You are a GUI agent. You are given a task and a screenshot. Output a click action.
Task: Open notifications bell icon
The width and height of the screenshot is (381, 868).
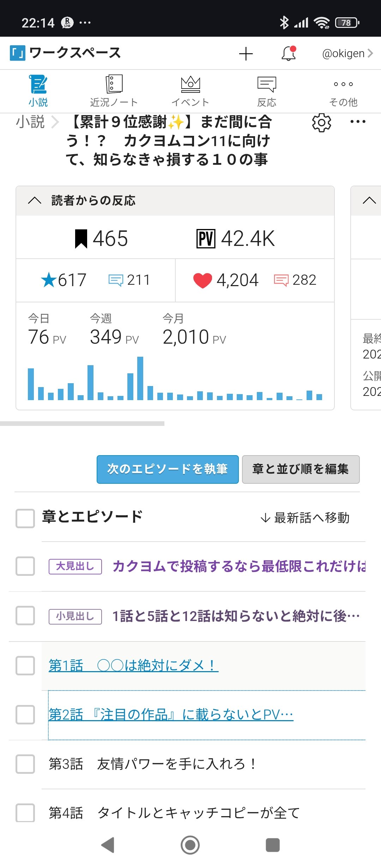289,54
